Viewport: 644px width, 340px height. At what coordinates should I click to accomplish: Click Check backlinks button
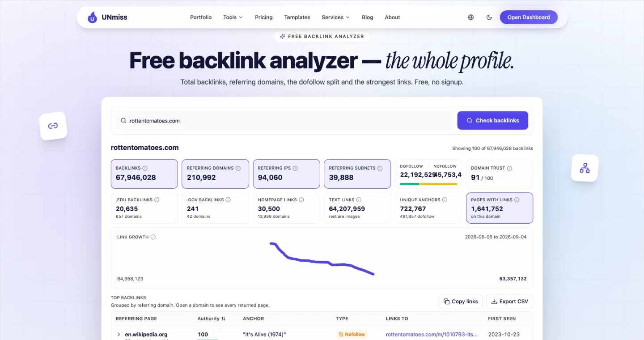pyautogui.click(x=492, y=120)
